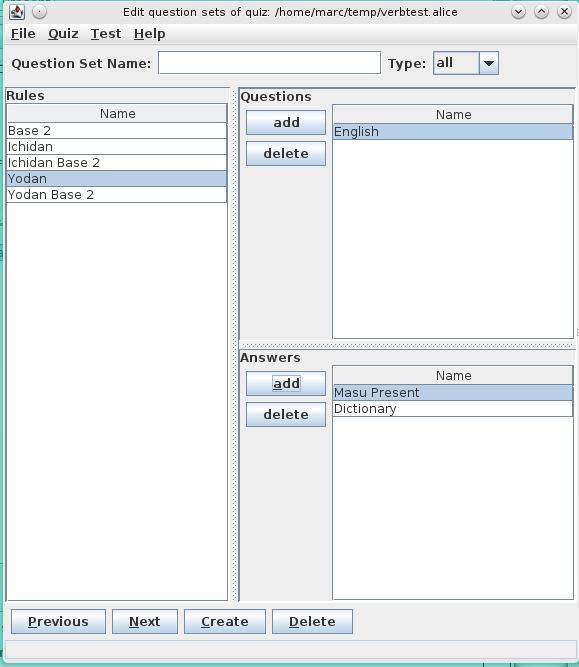Open the Help menu
579x667 pixels.
coord(149,34)
